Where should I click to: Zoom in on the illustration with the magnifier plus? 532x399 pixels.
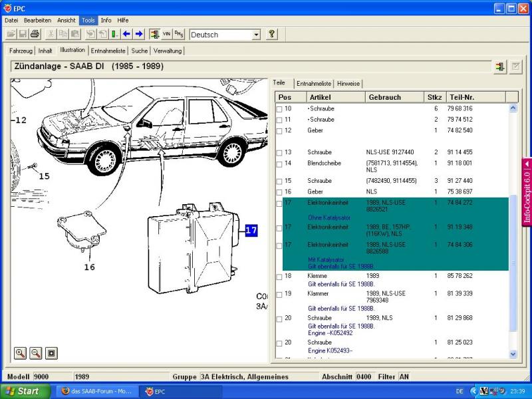pos(21,353)
